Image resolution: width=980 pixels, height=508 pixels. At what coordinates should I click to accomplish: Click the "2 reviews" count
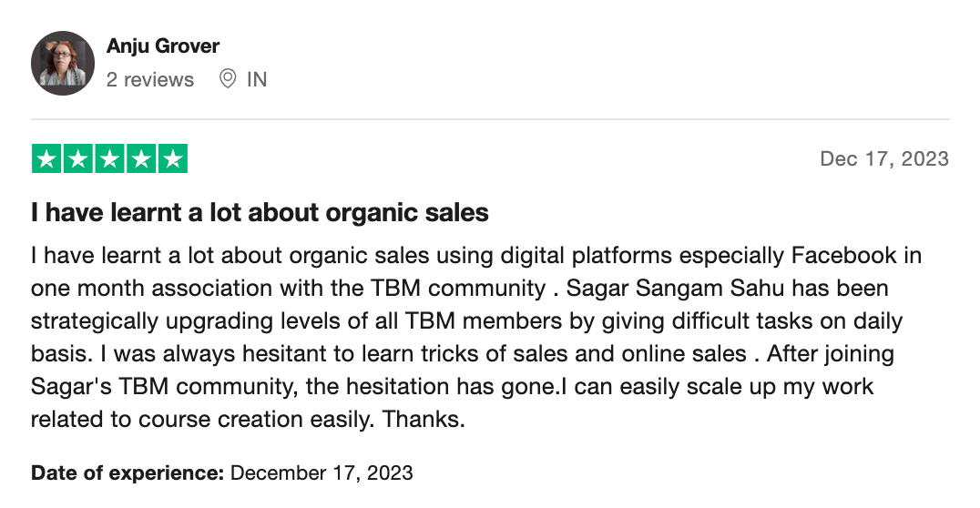point(150,79)
